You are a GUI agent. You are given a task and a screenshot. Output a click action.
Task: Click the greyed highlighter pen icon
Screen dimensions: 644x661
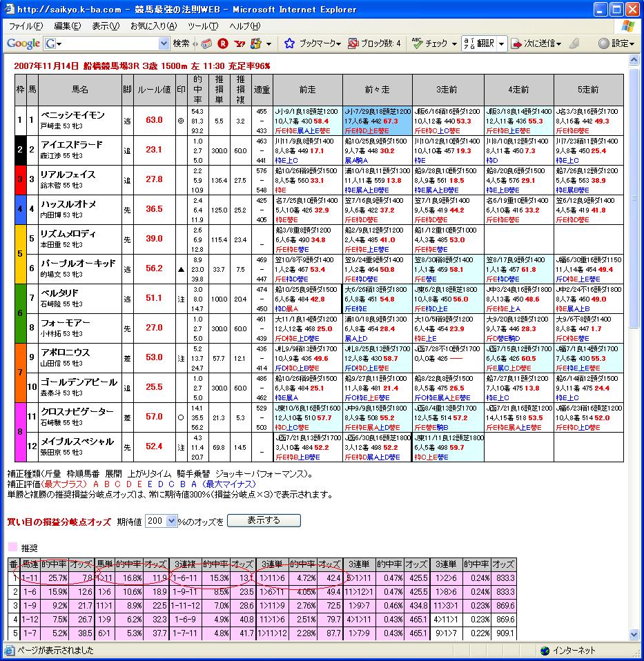(x=574, y=43)
